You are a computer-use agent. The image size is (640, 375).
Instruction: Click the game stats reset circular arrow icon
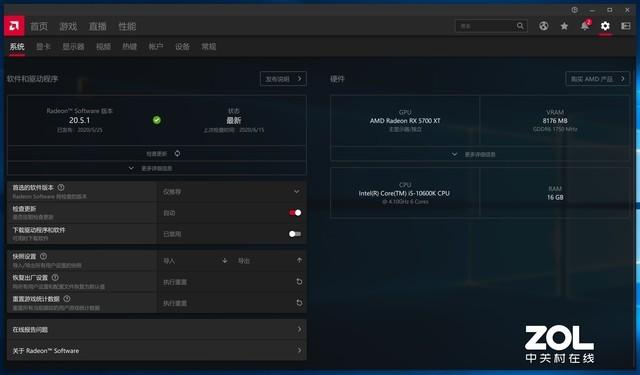point(299,303)
